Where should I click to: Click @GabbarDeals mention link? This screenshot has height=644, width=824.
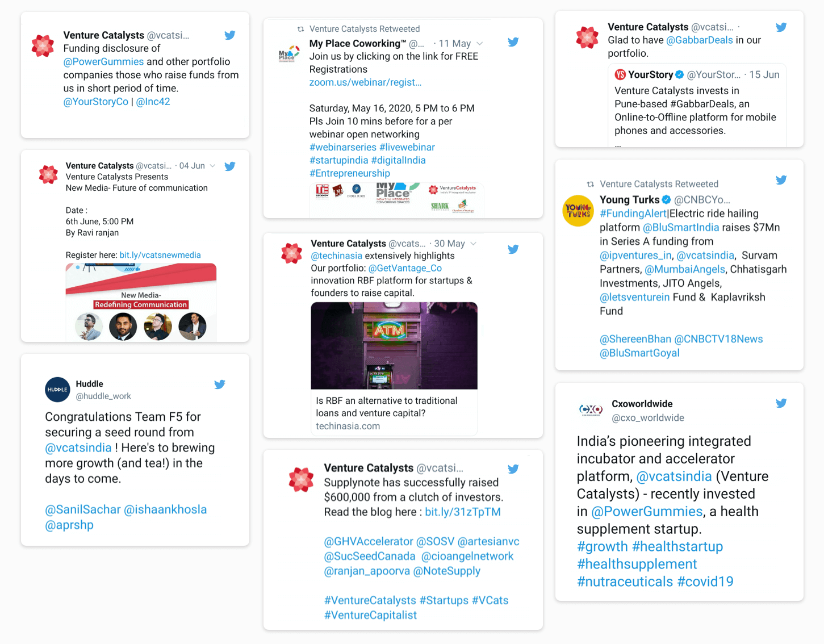(x=700, y=40)
